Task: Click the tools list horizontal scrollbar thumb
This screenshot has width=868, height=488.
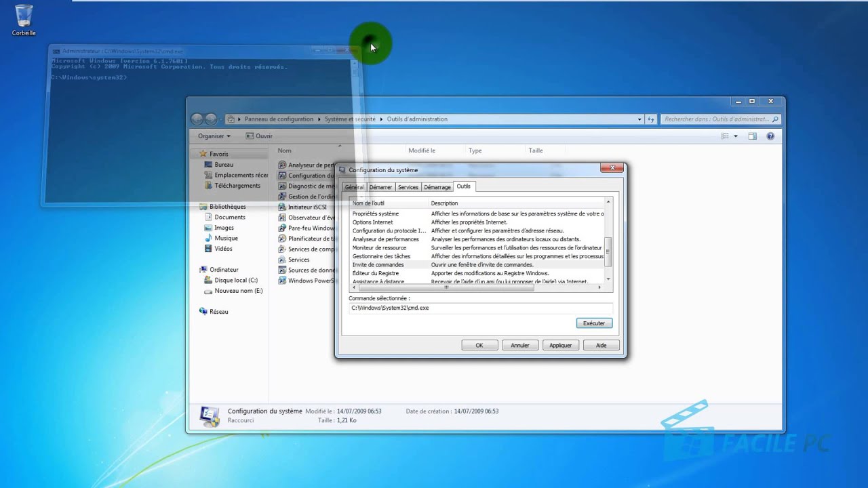Action: pos(446,287)
